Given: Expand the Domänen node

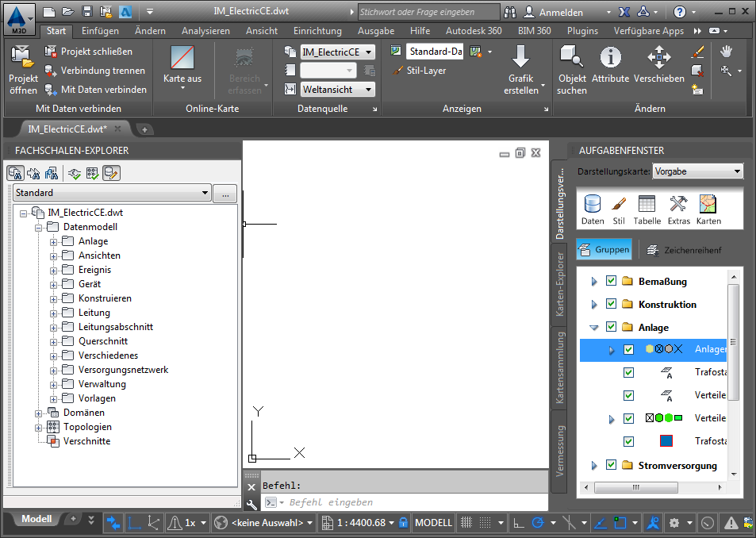Looking at the screenshot, I should pyautogui.click(x=38, y=413).
